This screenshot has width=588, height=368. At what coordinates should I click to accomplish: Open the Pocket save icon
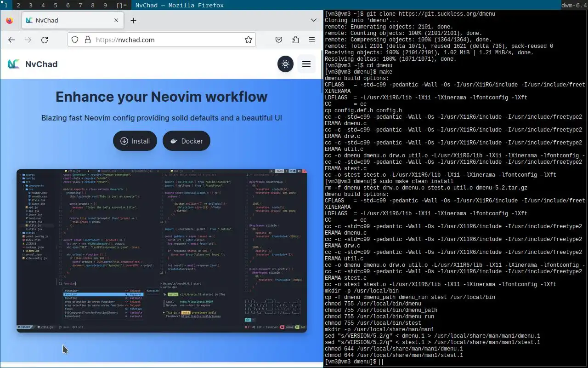click(x=279, y=40)
